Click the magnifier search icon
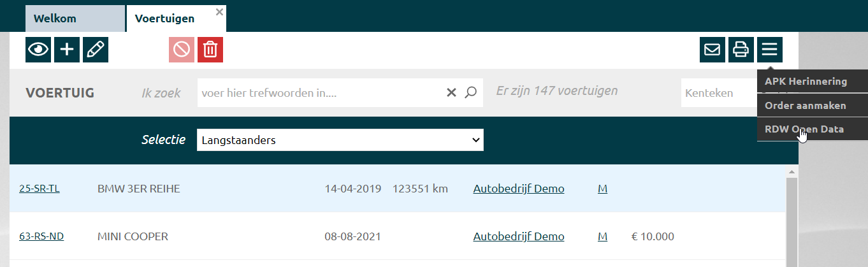The height and width of the screenshot is (267, 868). [x=470, y=93]
